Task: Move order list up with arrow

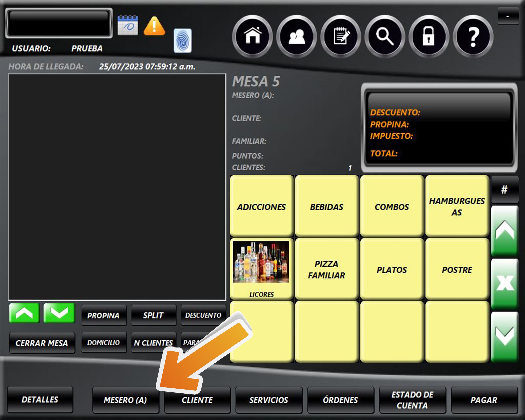Action: tap(24, 313)
